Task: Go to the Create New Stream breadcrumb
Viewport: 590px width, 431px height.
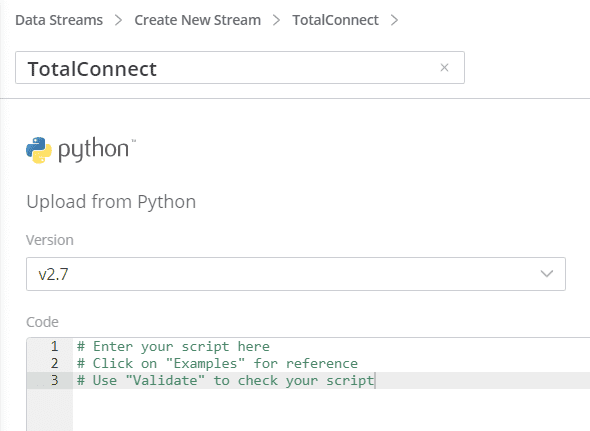Action: coord(198,20)
